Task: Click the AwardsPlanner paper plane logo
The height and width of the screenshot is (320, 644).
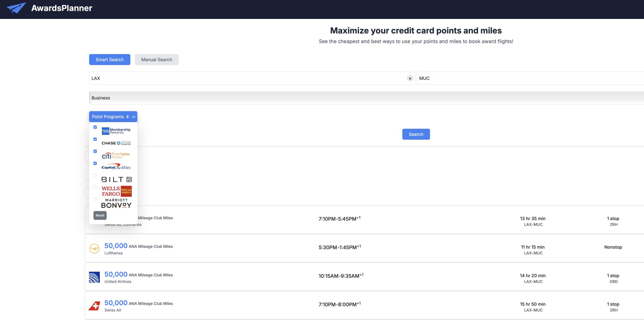Action: (16, 8)
